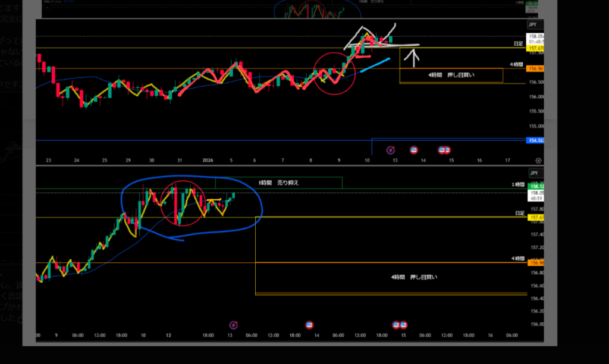Screen dimensions: 609x364
Task: Open the overlapping US flag events in upper chart
Action: pyautogui.click(x=444, y=150)
